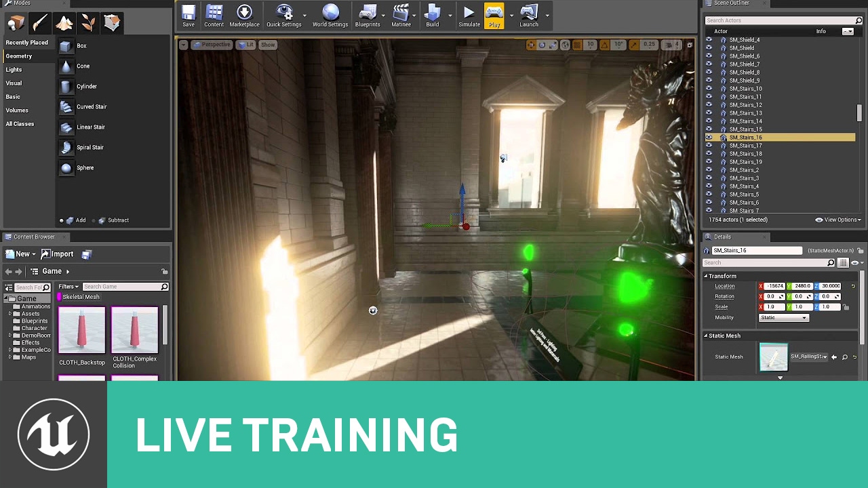Open World Settings toolbar button
Screen dimensions: 868x488
click(330, 16)
